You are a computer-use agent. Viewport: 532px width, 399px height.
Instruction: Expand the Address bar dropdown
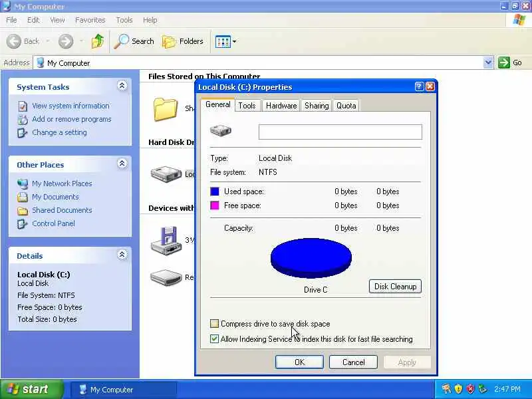(488, 63)
